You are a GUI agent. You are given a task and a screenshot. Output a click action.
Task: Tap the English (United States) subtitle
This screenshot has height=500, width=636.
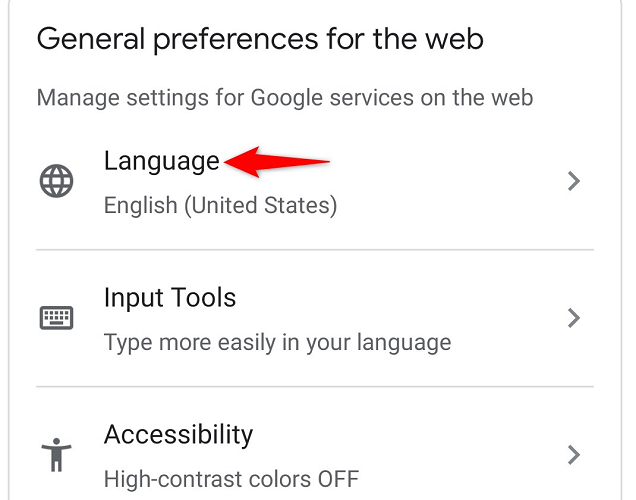220,206
